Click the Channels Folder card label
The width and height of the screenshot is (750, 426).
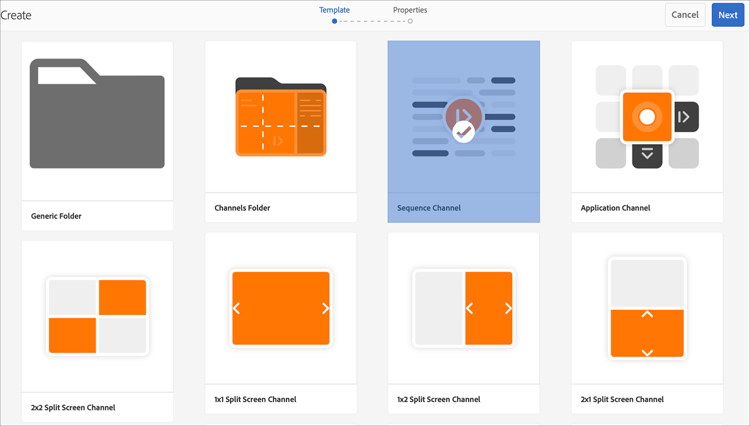pos(242,208)
